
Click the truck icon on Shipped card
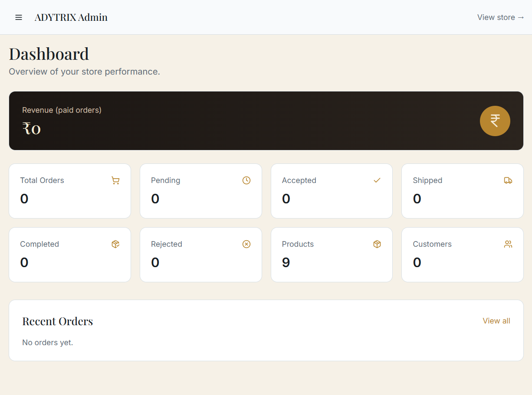[x=508, y=180]
